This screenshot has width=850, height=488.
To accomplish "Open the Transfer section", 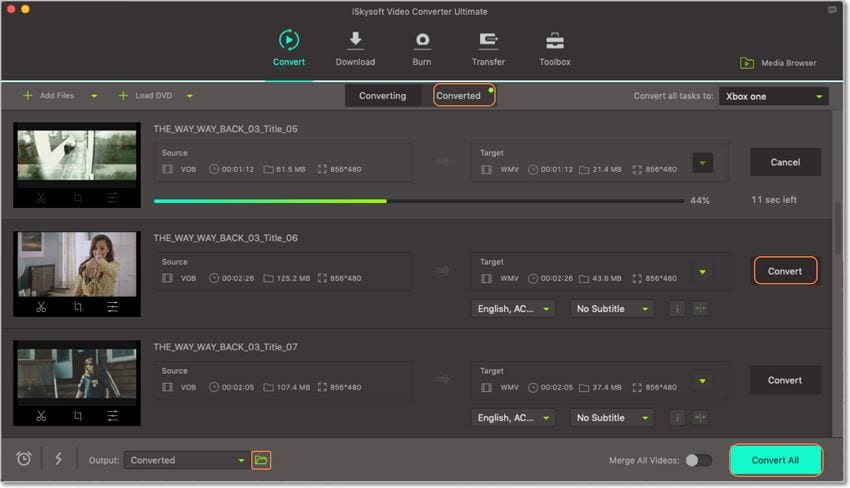I will click(488, 48).
